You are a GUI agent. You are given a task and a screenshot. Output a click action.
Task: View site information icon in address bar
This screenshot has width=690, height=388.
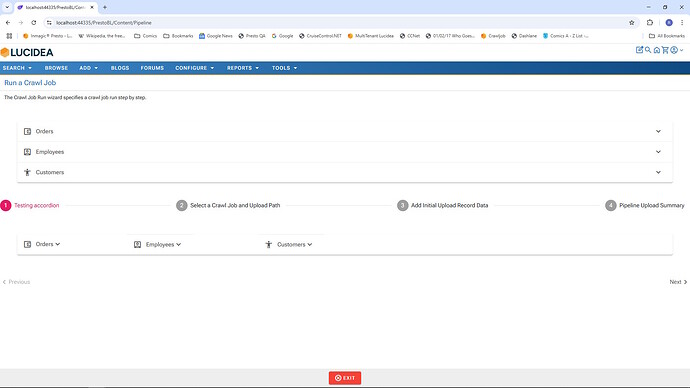49,23
